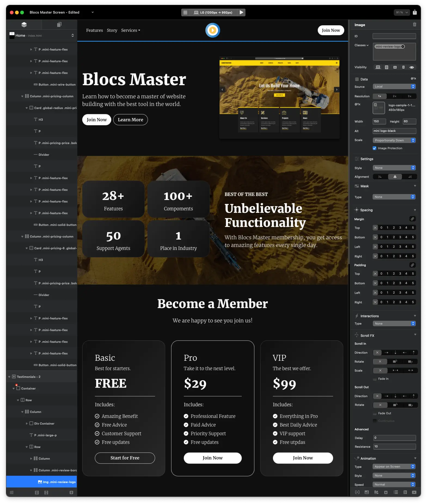Image resolution: width=427 pixels, height=504 pixels.
Task: Open the Scale Proportionally Down dropdown
Action: [394, 140]
